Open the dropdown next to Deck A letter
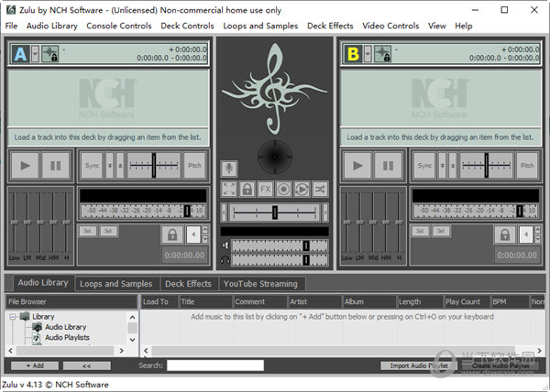Screen dimensions: 550x392 (35, 54)
